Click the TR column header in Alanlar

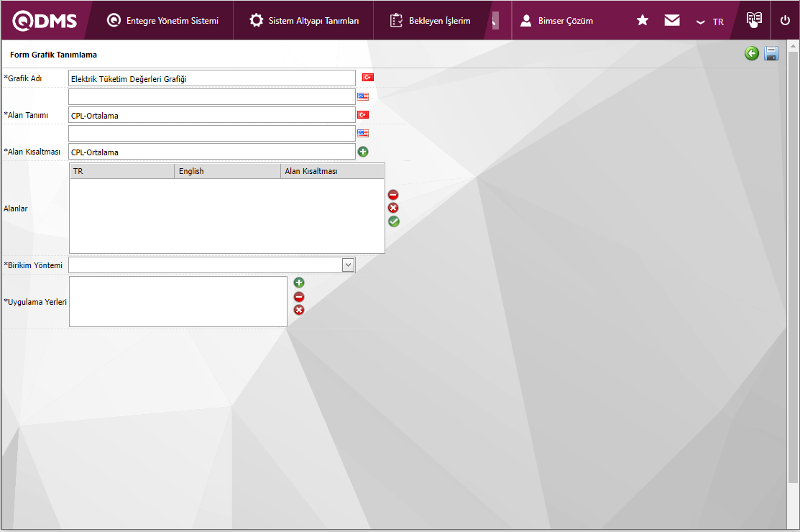pyautogui.click(x=122, y=171)
